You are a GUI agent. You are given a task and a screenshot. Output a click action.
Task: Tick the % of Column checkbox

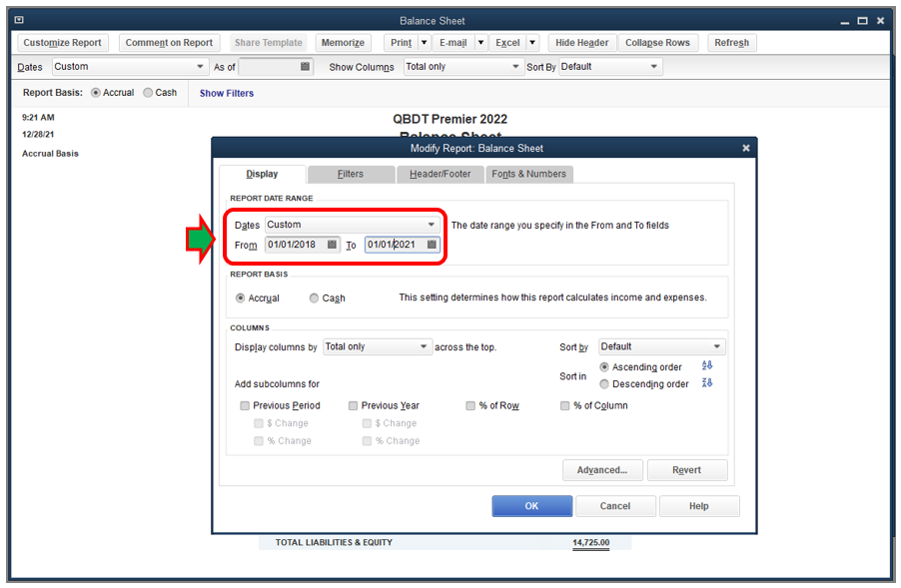point(564,406)
